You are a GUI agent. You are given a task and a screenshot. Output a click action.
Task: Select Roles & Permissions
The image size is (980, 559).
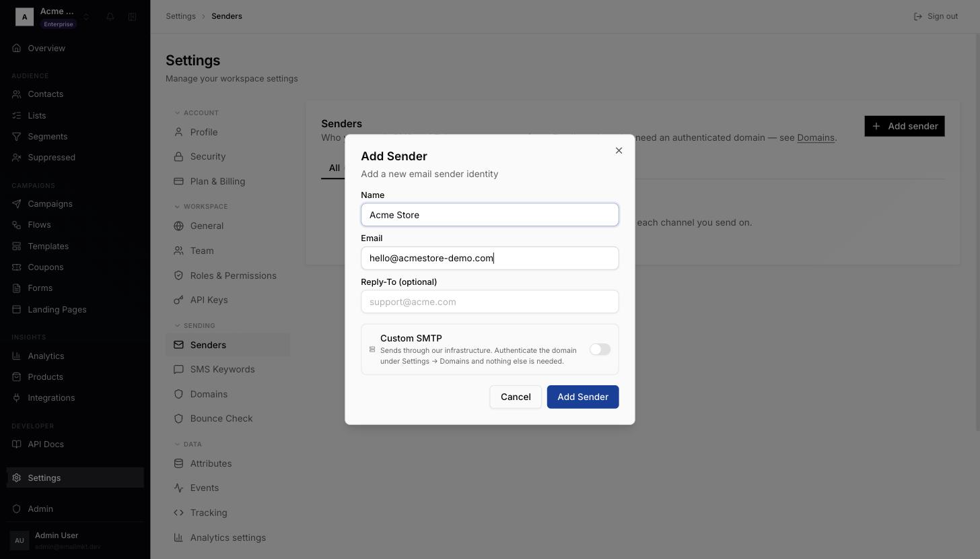(228, 275)
